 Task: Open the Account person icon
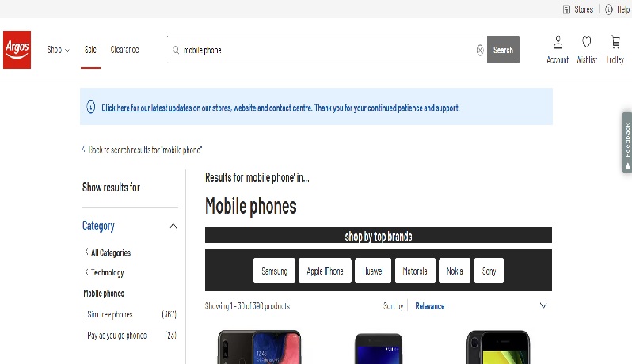pyautogui.click(x=558, y=42)
